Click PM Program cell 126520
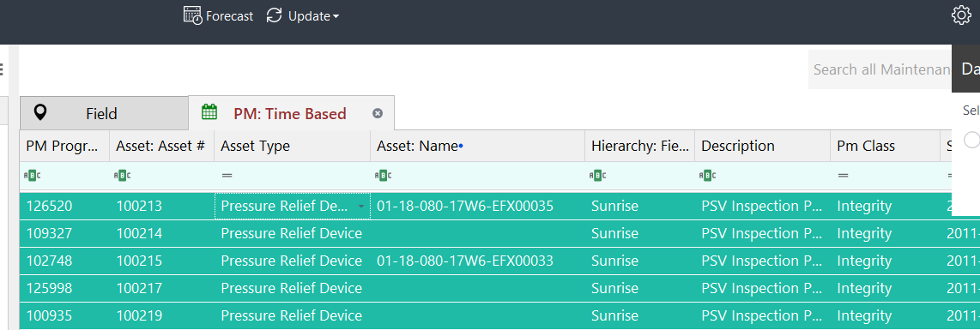Viewport: 980px width, 330px height. coord(64,206)
